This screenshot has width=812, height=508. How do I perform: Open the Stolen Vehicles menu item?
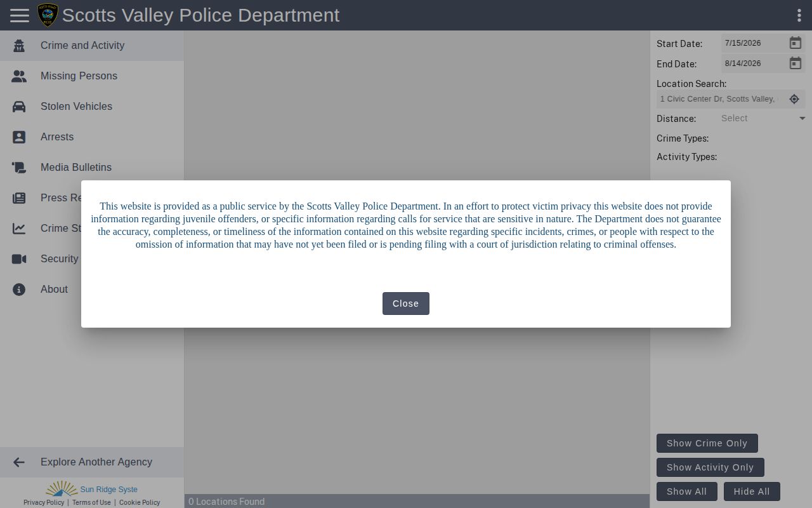coord(92,107)
